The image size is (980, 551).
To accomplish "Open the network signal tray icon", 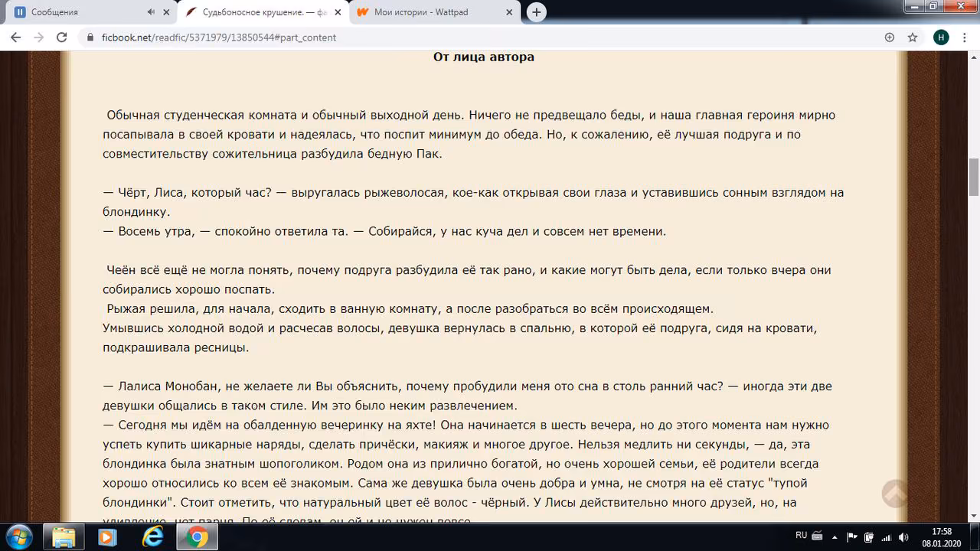I will [886, 536].
